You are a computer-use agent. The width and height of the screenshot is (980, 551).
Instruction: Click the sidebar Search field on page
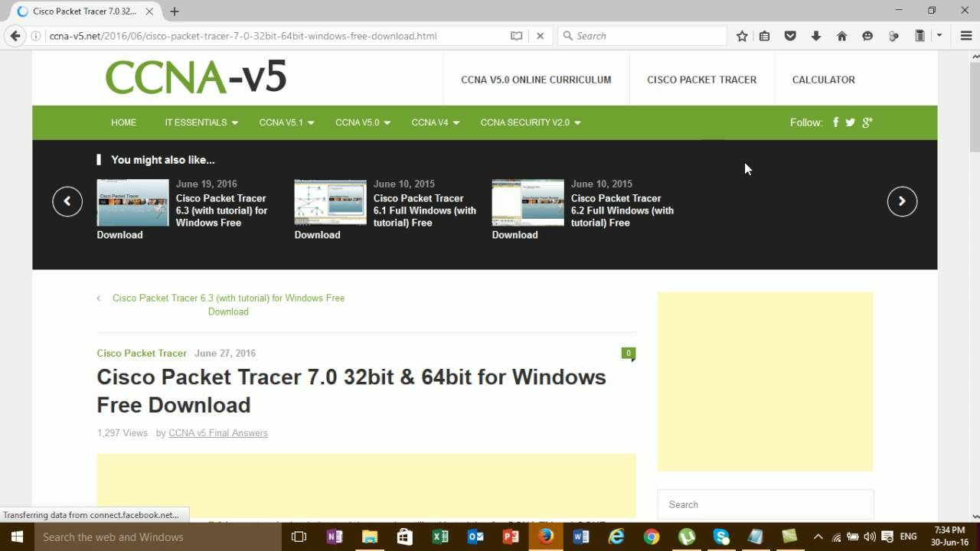tap(766, 505)
